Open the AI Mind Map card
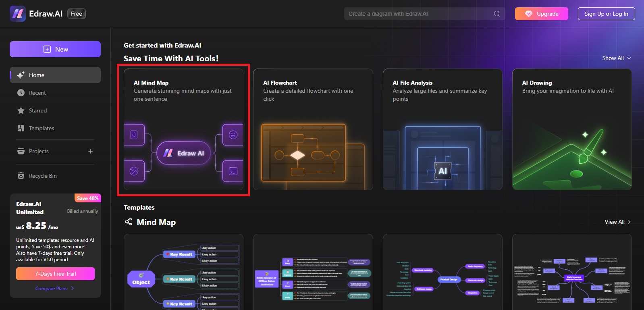644x310 pixels. pos(183,129)
